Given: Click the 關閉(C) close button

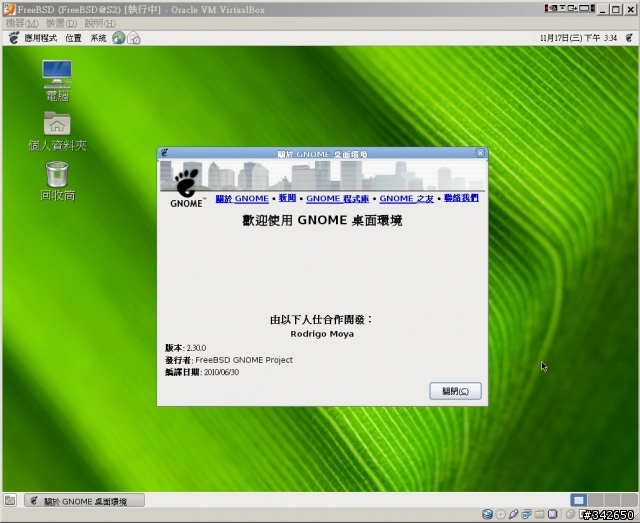Looking at the screenshot, I should pos(455,391).
